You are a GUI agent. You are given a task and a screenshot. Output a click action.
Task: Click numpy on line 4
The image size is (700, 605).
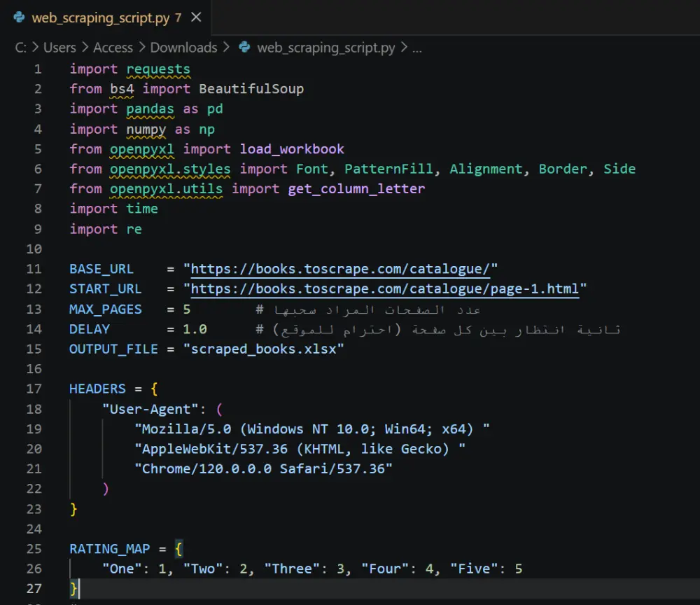pyautogui.click(x=146, y=130)
